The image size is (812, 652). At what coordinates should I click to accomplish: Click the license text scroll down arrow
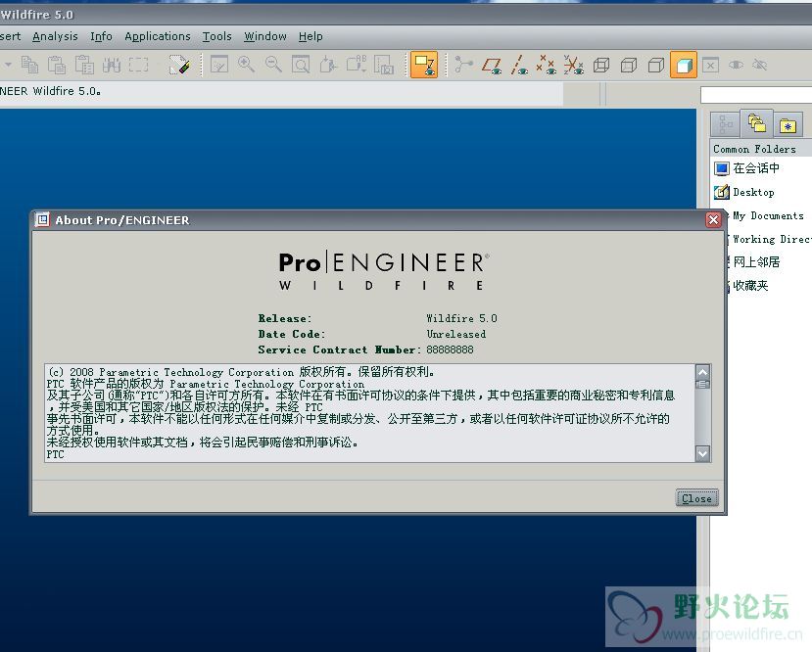[702, 454]
